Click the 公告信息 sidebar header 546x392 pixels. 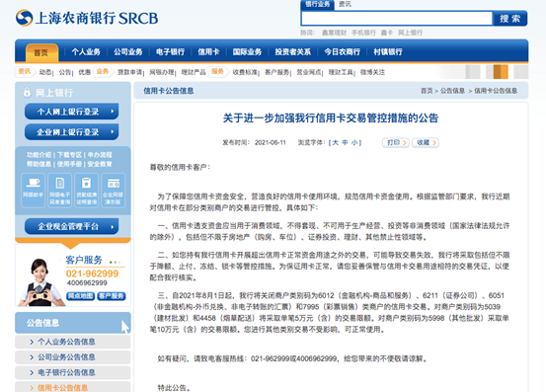pos(72,323)
